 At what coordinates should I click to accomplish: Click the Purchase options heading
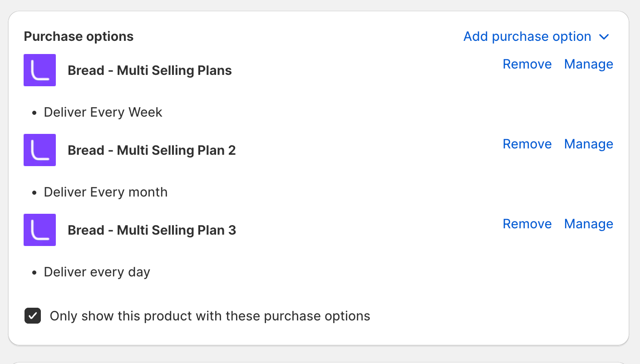click(x=79, y=37)
